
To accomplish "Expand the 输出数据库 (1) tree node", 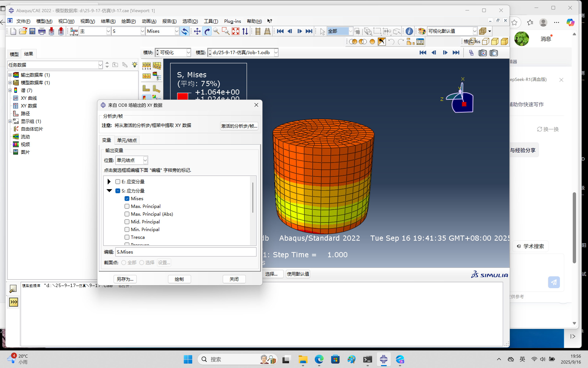I will click(10, 75).
